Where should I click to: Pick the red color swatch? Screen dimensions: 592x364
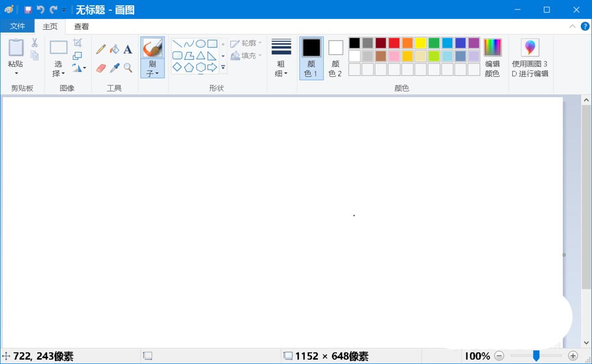click(394, 43)
